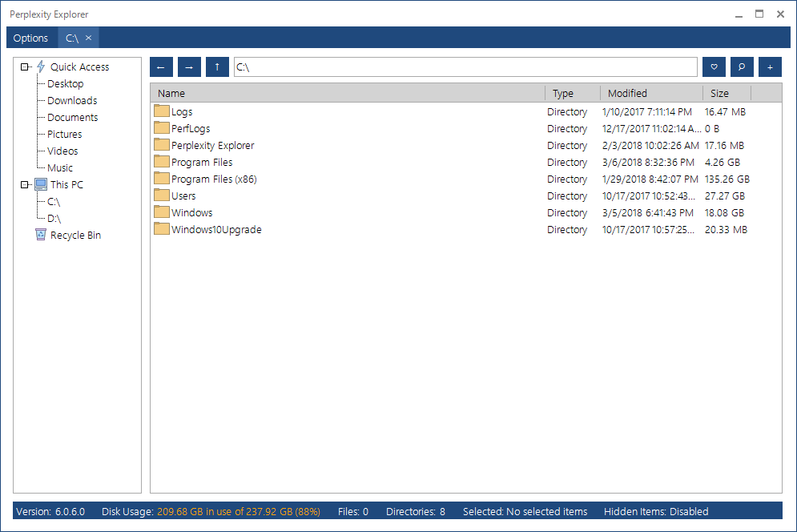
Task: Click the 135.26 GB size value
Action: coord(727,179)
